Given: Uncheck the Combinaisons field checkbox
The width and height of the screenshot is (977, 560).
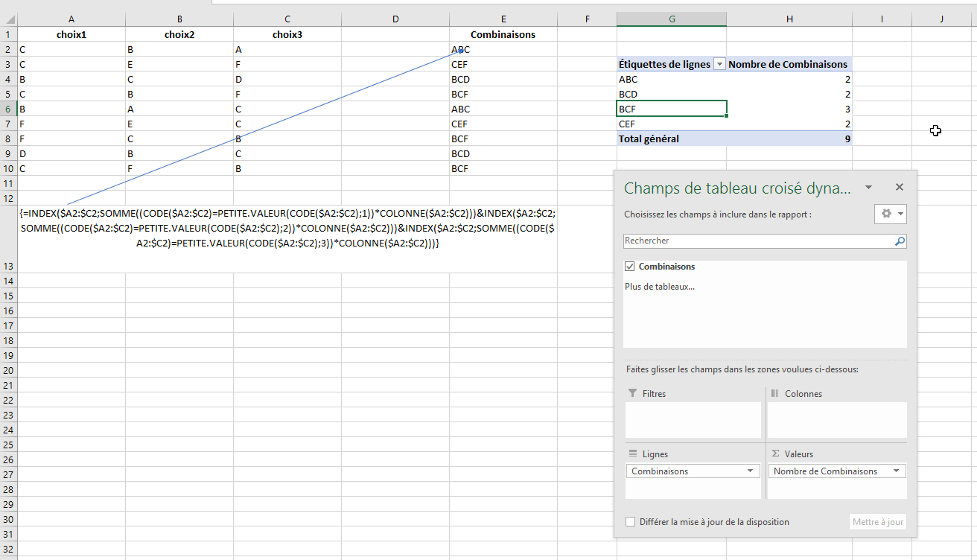Looking at the screenshot, I should pos(630,267).
